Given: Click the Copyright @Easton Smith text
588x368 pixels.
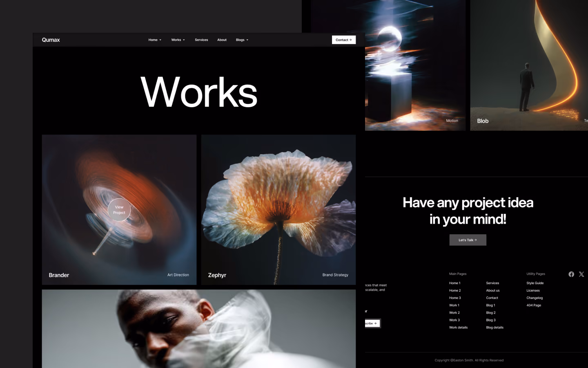Looking at the screenshot, I should pyautogui.click(x=469, y=360).
